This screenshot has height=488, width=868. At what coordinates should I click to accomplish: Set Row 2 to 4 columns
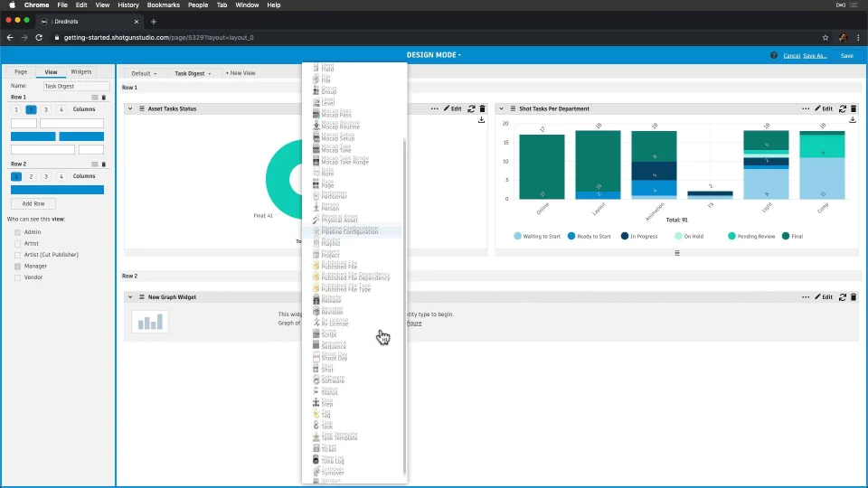[61, 176]
